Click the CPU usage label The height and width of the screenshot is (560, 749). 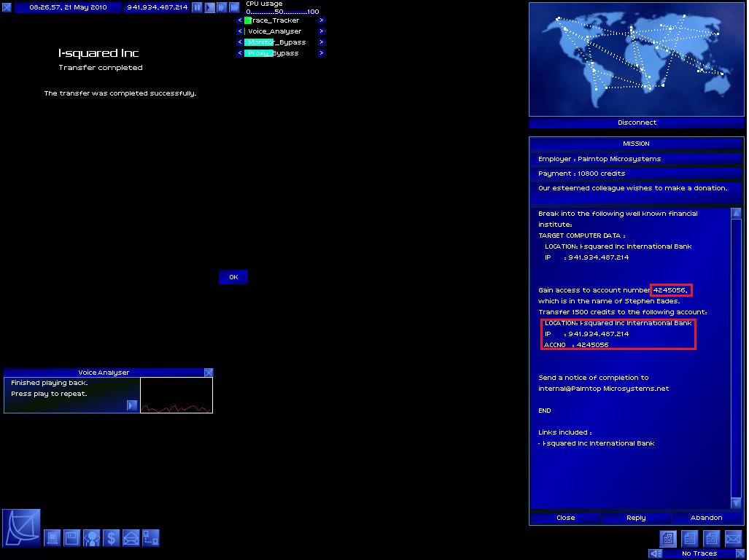(264, 4)
